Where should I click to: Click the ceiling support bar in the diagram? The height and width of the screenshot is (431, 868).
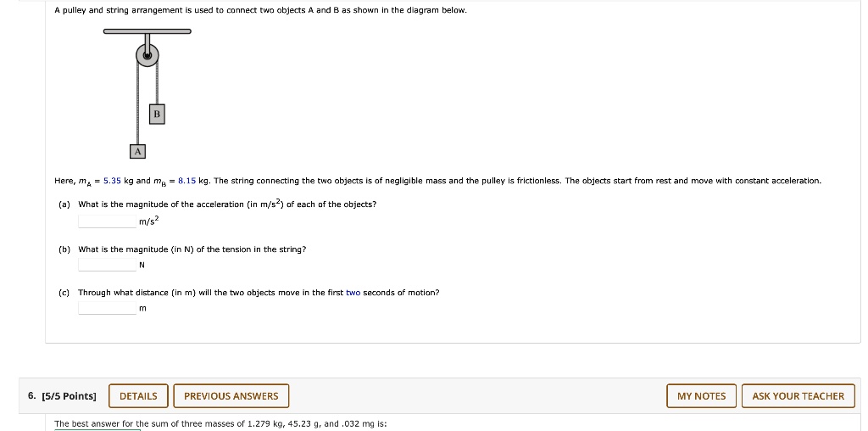point(147,32)
